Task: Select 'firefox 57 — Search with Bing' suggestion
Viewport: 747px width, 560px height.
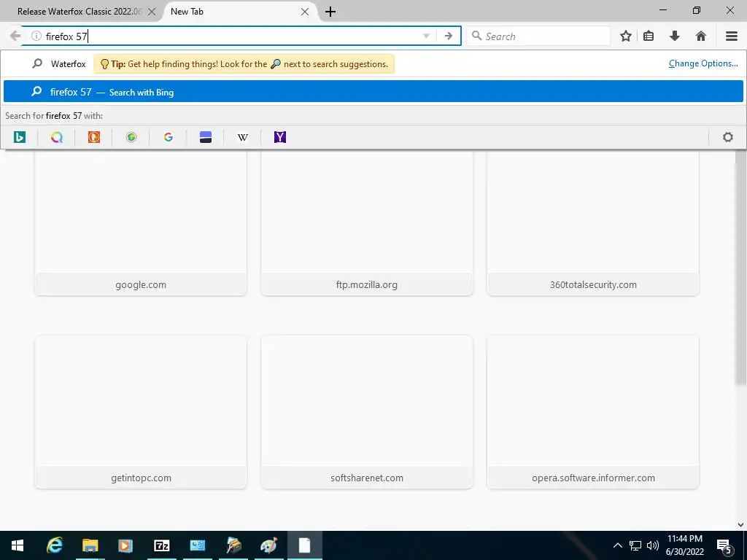Action: click(x=373, y=91)
